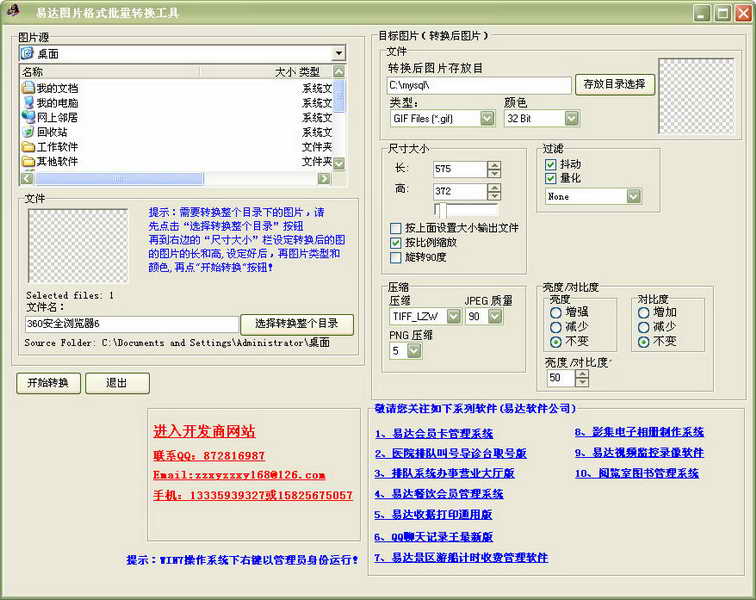Viewport: 756px width, 600px height.
Task: Open link 7、易达景区游船计时收费管理软件
Action: click(461, 558)
